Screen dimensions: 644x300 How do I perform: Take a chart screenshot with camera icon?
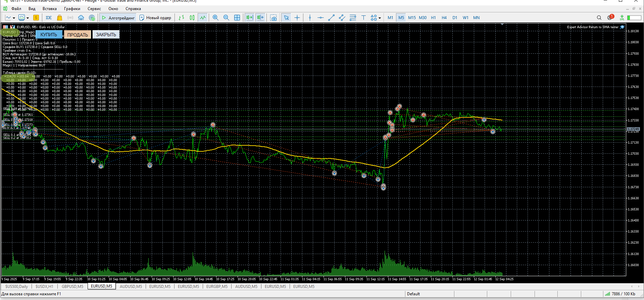point(274,18)
